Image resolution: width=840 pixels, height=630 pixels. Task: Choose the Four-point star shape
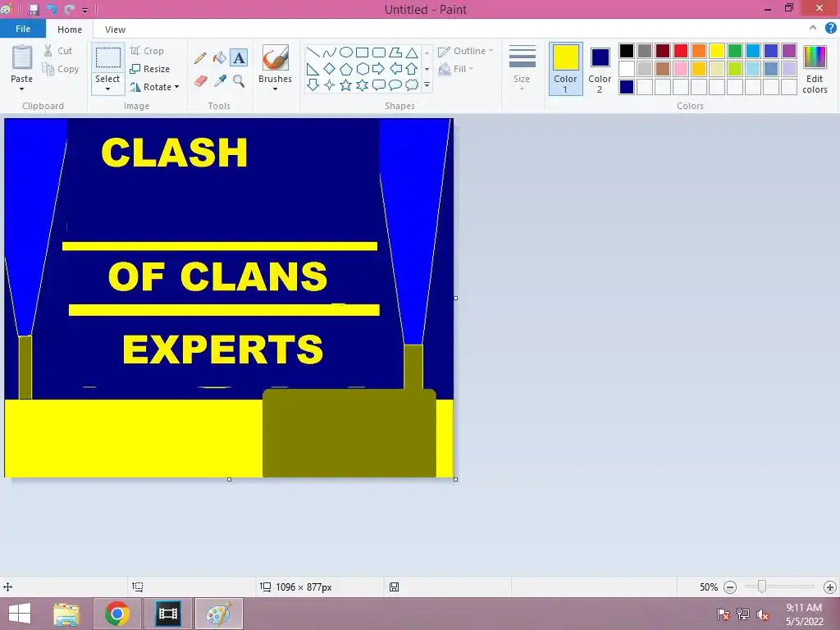pos(330,84)
